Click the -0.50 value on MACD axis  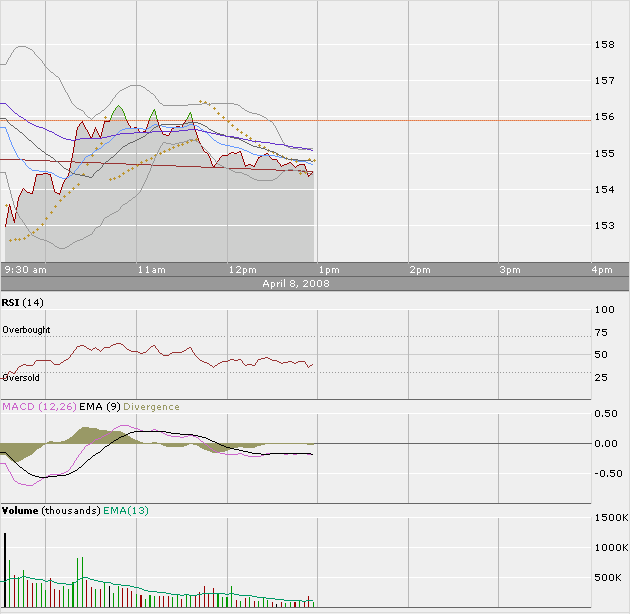[608, 474]
